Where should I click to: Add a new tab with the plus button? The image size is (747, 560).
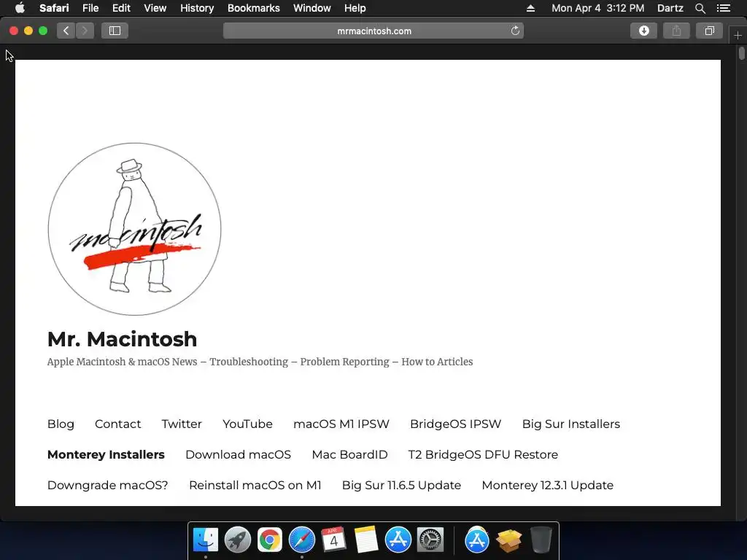coord(738,35)
